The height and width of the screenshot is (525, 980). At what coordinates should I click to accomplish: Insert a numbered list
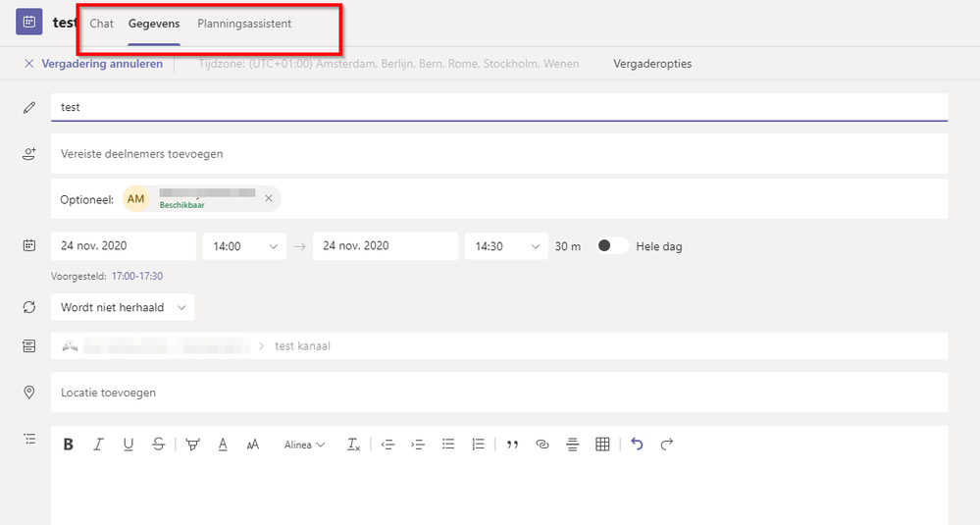coord(478,445)
